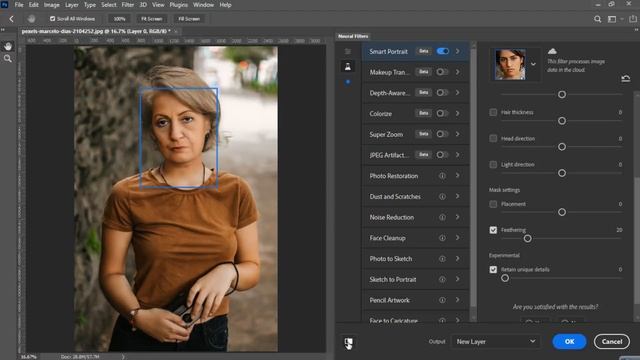
Task: Open the File menu
Action: [19, 5]
